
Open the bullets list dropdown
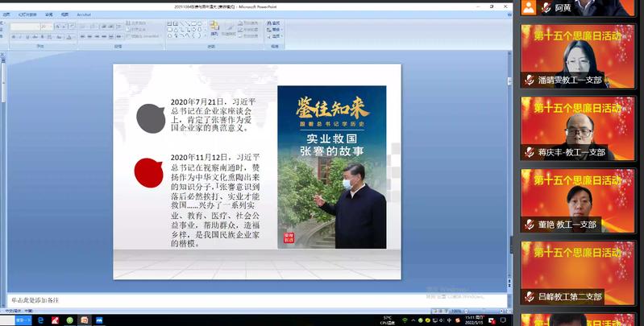click(x=84, y=27)
